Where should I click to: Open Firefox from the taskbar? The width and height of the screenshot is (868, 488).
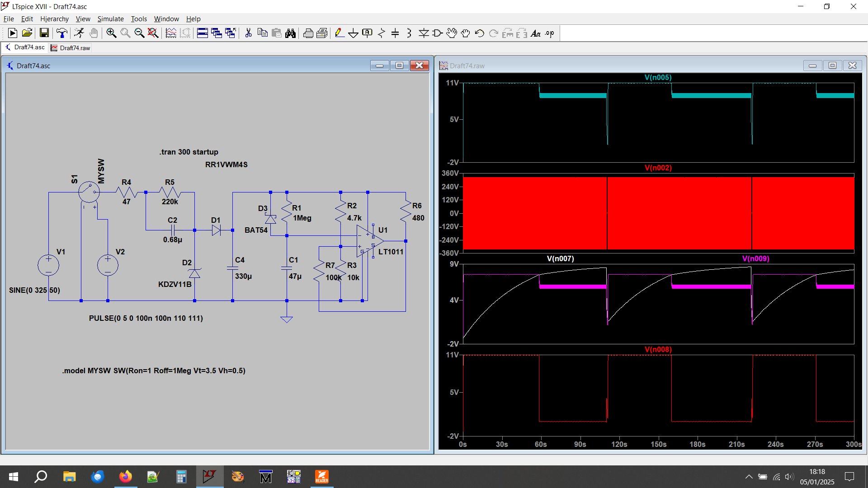[125, 477]
